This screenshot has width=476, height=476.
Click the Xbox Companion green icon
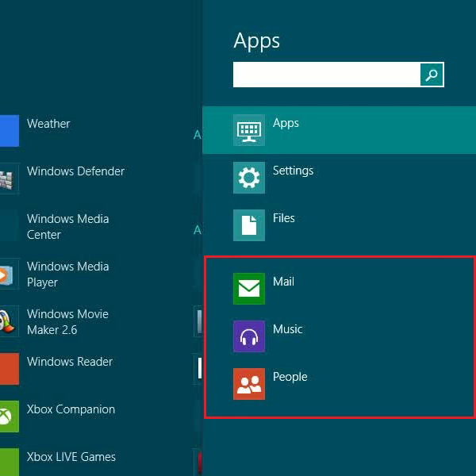tap(9, 416)
